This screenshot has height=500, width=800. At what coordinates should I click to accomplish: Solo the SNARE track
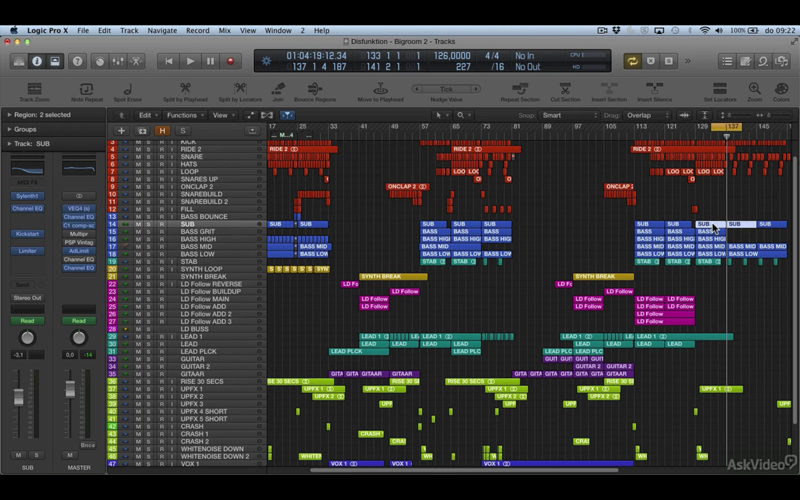click(148, 157)
